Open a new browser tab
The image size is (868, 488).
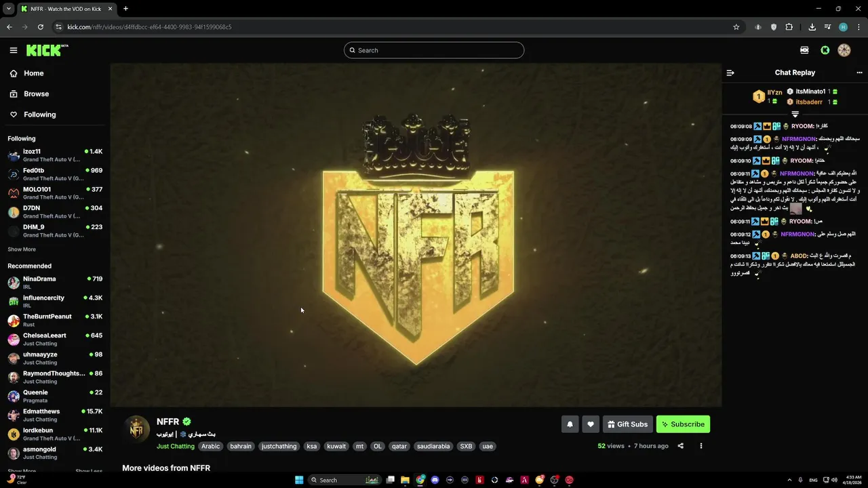click(125, 9)
